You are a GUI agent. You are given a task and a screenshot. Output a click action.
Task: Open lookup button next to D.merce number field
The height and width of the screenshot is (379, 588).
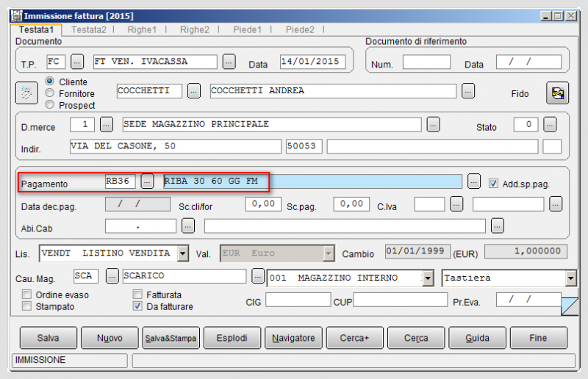[x=107, y=124]
